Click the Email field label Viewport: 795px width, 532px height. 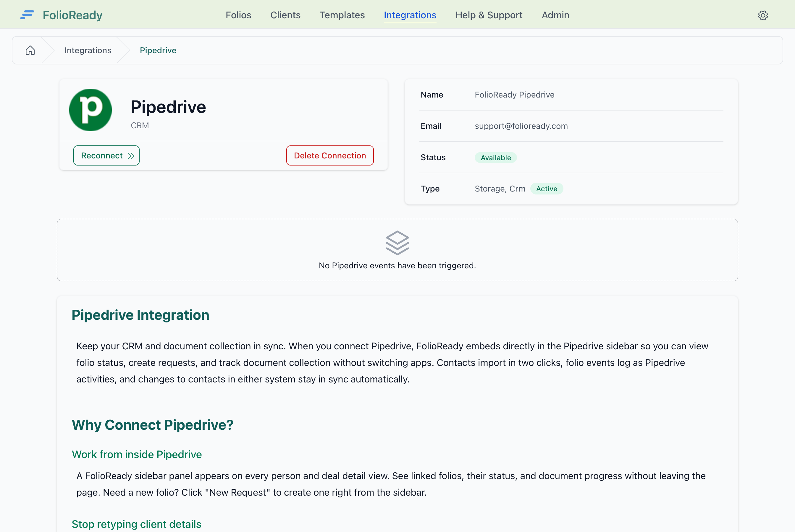coord(431,126)
